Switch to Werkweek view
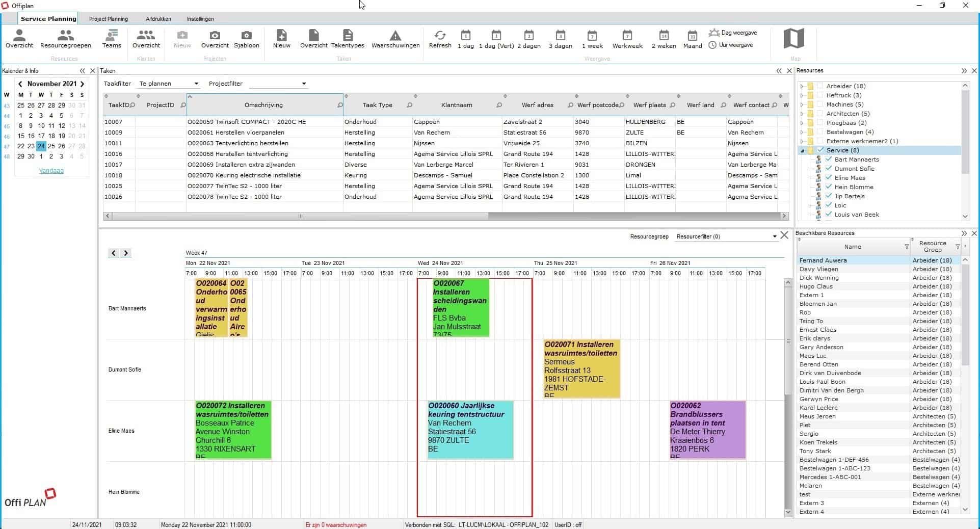The width and height of the screenshot is (980, 529). point(627,39)
